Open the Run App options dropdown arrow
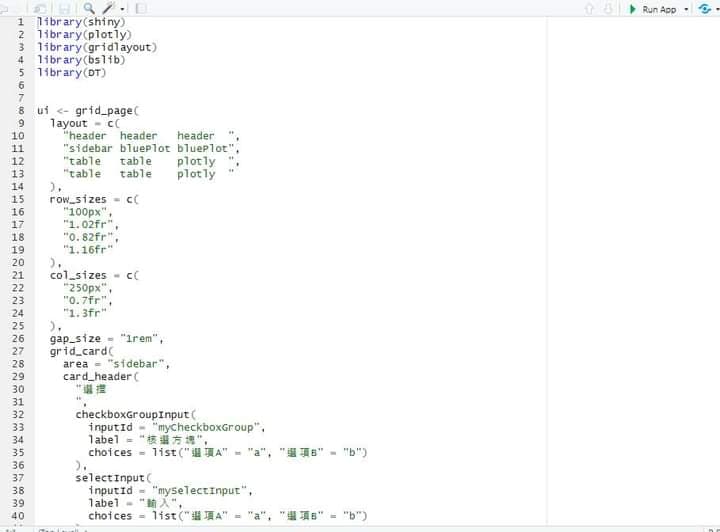 pos(686,9)
